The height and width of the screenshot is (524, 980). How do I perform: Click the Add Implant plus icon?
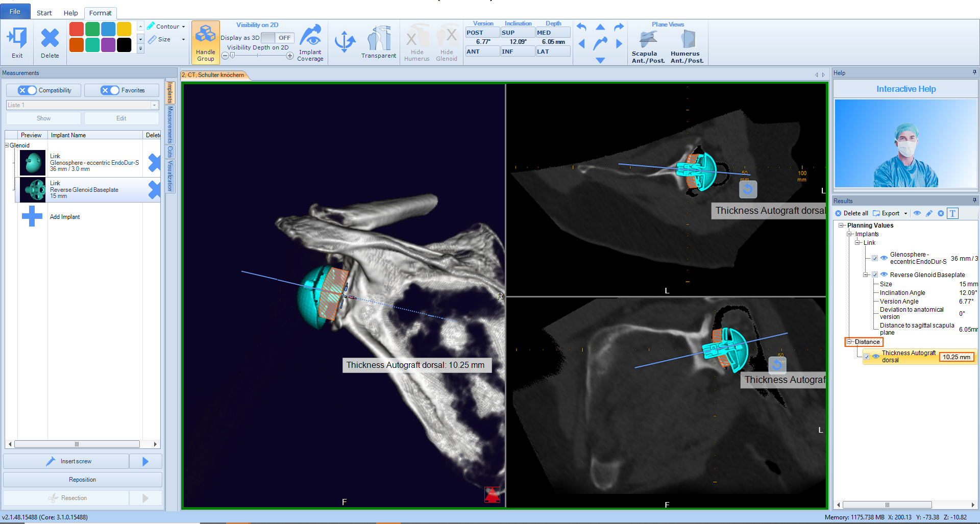[x=32, y=216]
